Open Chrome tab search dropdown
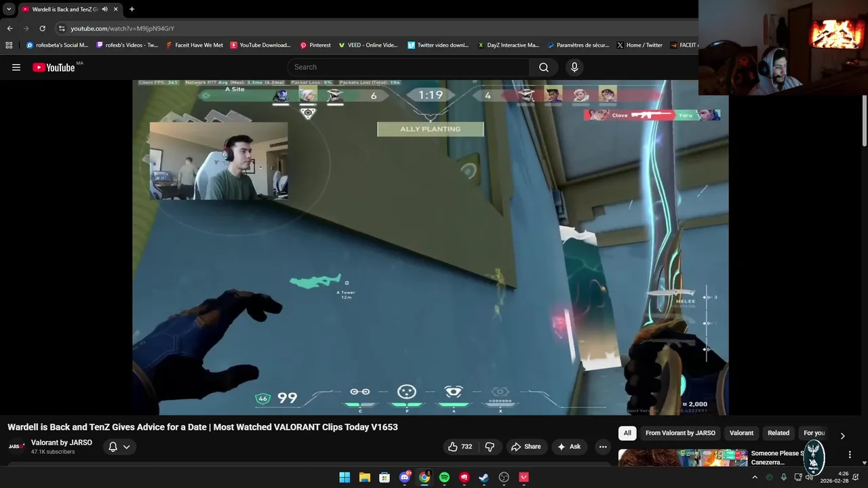Screen dimensions: 868x488 pyautogui.click(x=9, y=9)
